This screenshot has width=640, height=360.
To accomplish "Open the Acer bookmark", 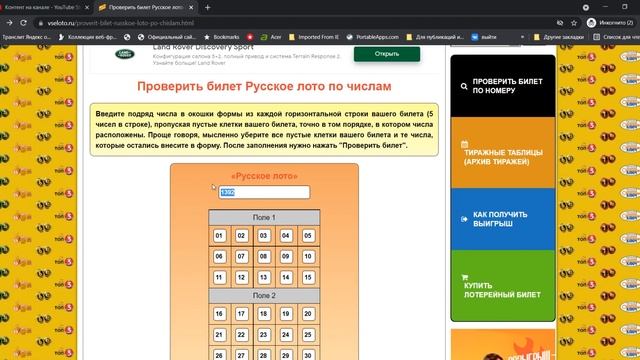I will pos(271,37).
